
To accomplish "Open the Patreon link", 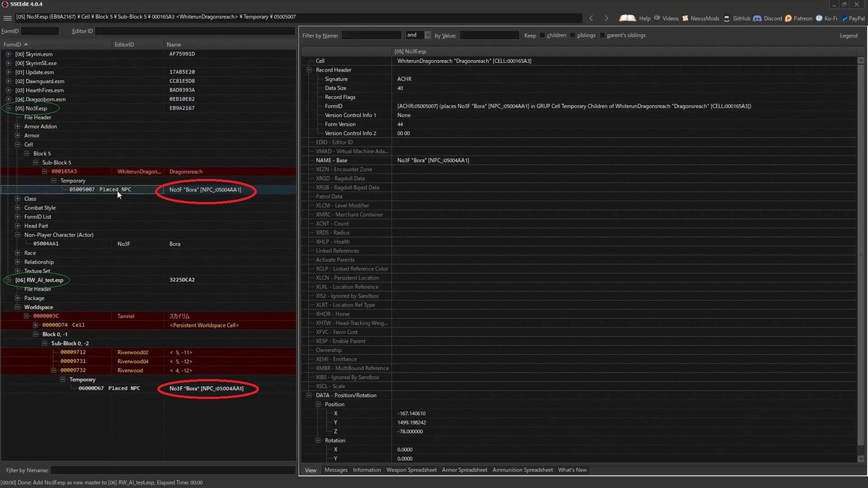I will click(x=799, y=18).
